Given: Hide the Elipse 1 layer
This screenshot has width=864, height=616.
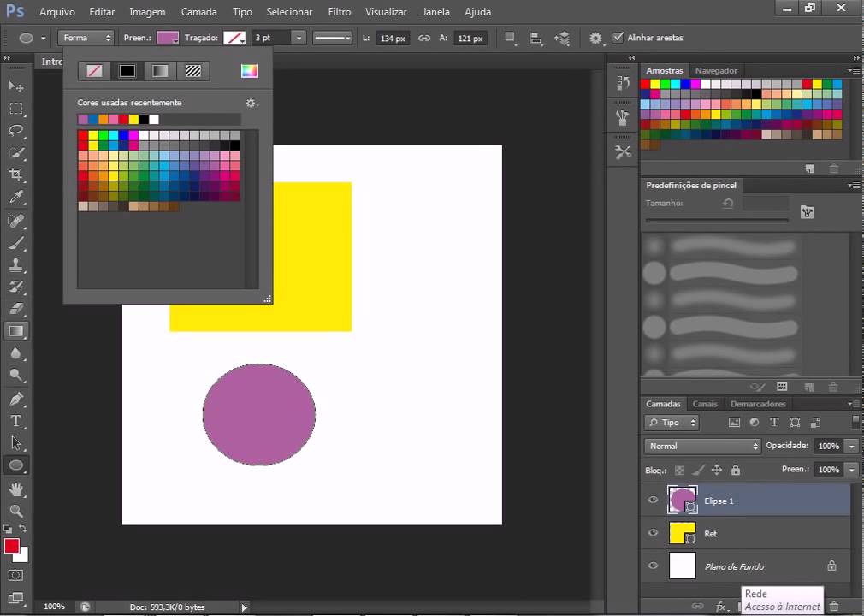Looking at the screenshot, I should point(653,500).
